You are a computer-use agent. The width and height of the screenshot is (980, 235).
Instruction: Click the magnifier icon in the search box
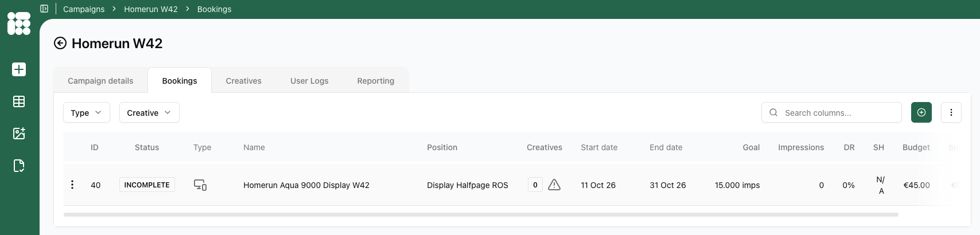[773, 112]
